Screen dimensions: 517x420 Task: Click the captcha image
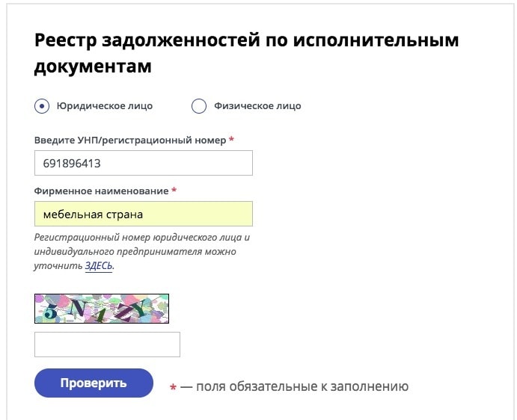pyautogui.click(x=102, y=308)
